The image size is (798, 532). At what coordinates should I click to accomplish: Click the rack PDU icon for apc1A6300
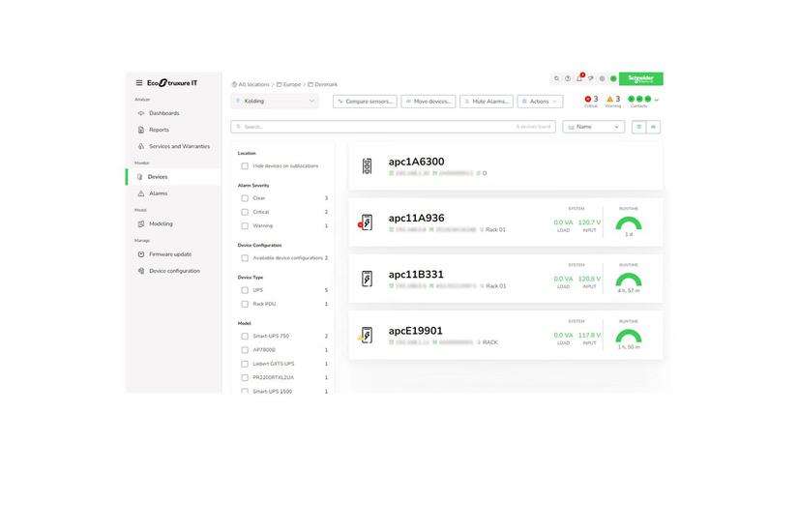click(367, 166)
